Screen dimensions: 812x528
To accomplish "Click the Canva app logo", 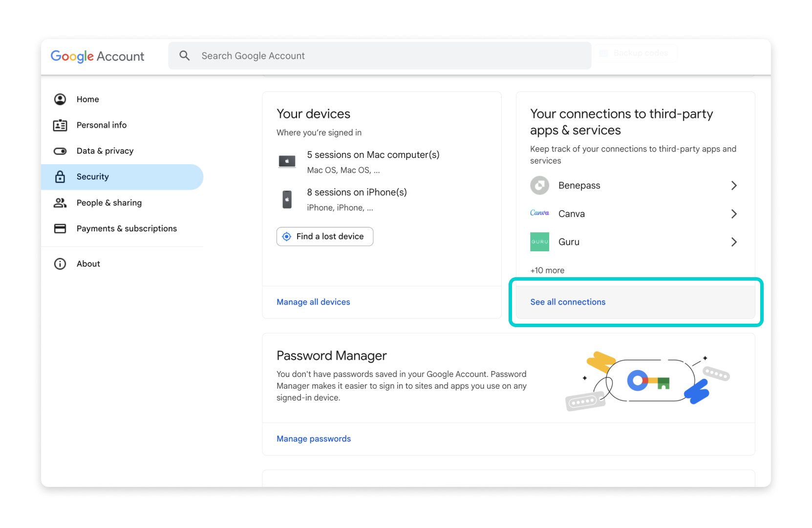I will 539,213.
